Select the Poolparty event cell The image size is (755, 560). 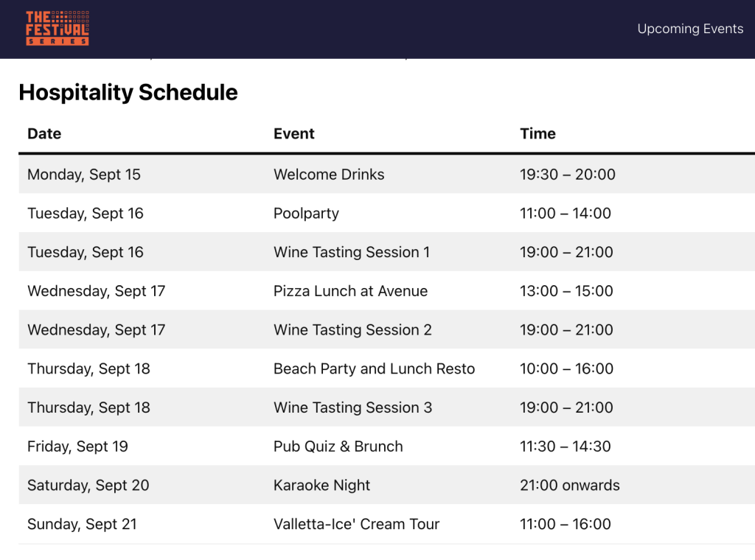pos(306,213)
